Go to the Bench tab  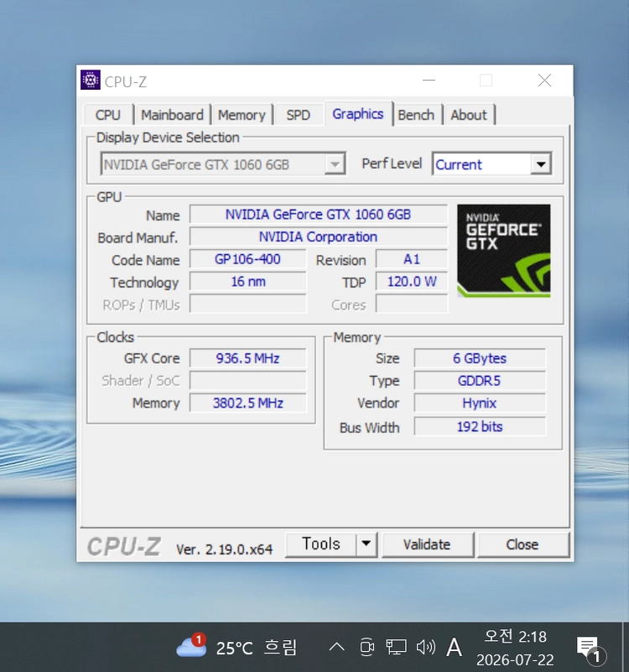pyautogui.click(x=416, y=115)
